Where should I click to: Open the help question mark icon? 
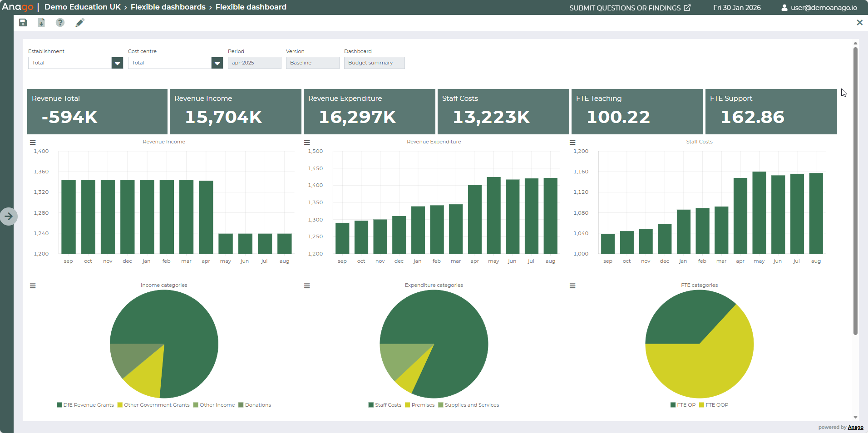point(60,23)
